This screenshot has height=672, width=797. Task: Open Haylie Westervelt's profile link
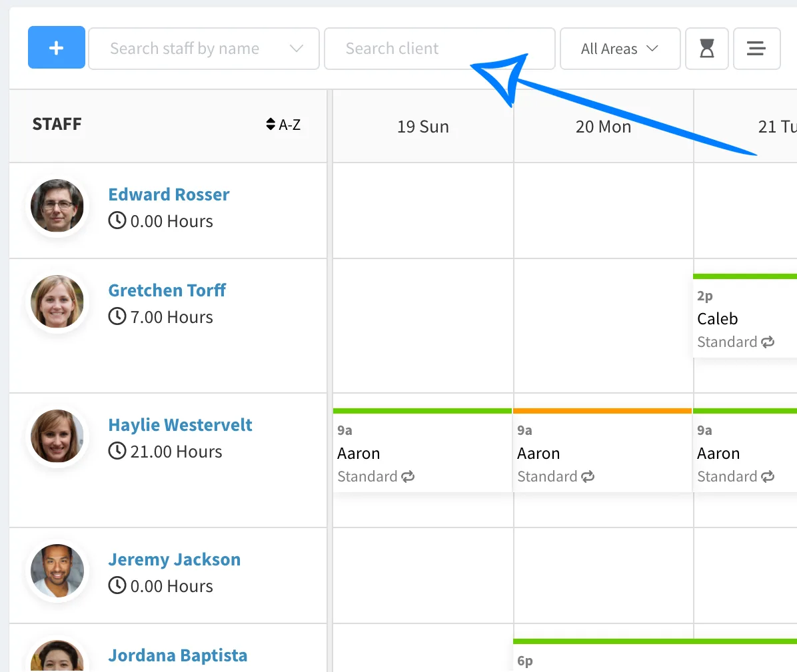pyautogui.click(x=180, y=425)
